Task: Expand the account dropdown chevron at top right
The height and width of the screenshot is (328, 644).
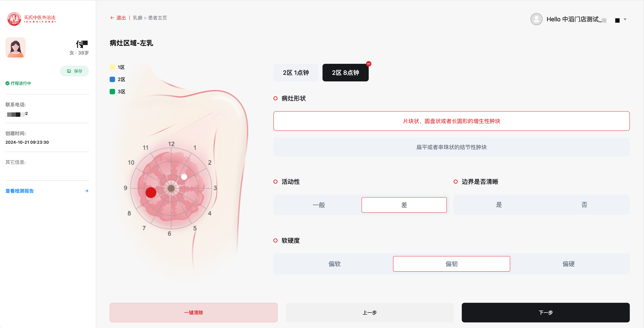Action: pos(625,19)
